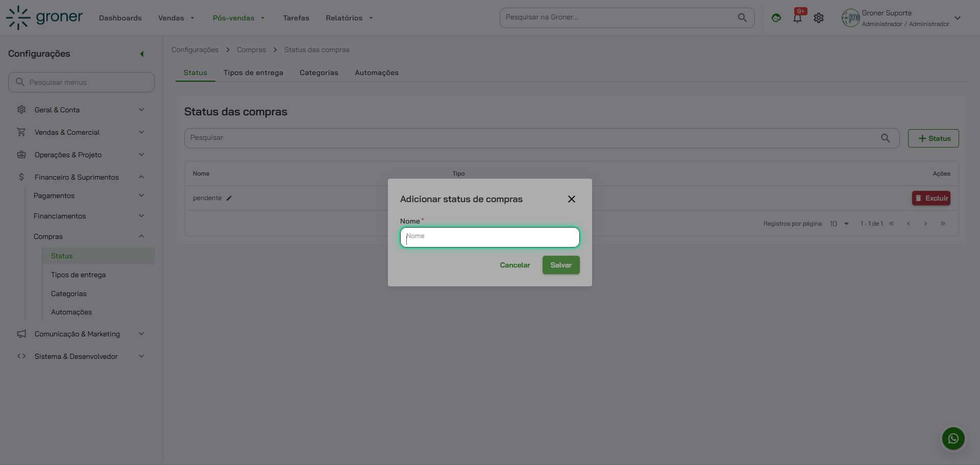
Task: Open the Registros por página dropdown
Action: (x=840, y=224)
